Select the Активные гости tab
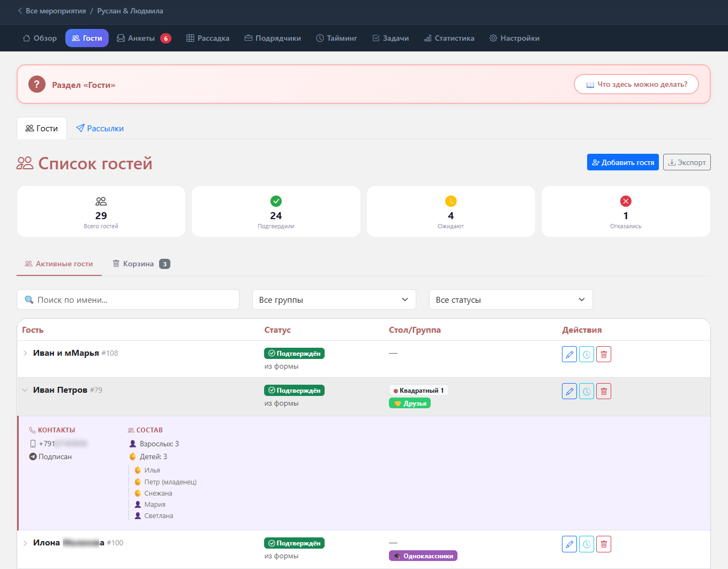Image resolution: width=728 pixels, height=569 pixels. coord(59,264)
